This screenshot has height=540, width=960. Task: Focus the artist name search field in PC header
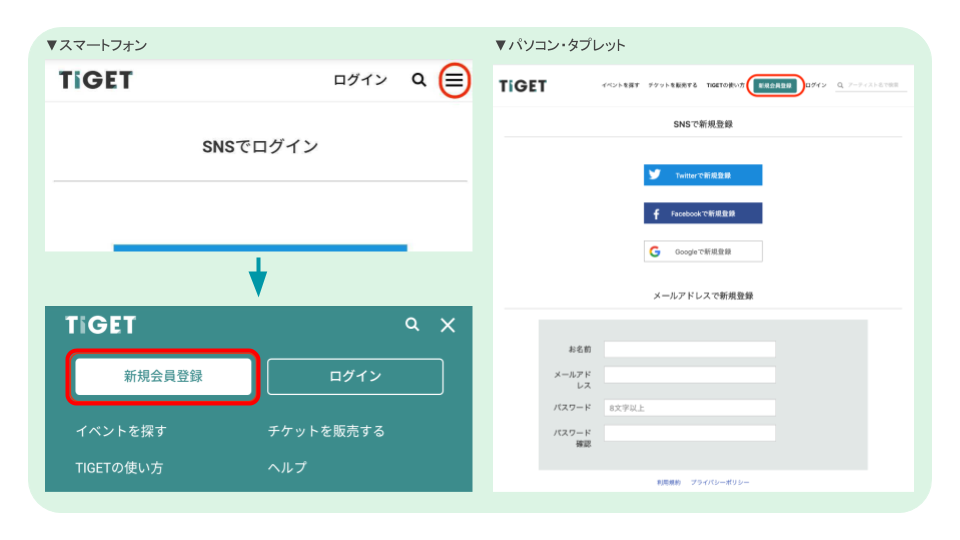pyautogui.click(x=872, y=85)
